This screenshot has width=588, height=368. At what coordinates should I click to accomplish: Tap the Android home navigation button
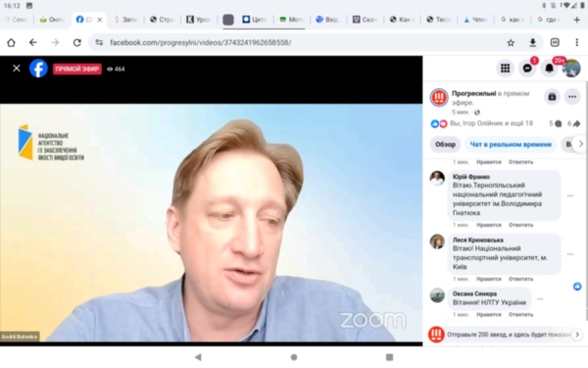(x=294, y=357)
